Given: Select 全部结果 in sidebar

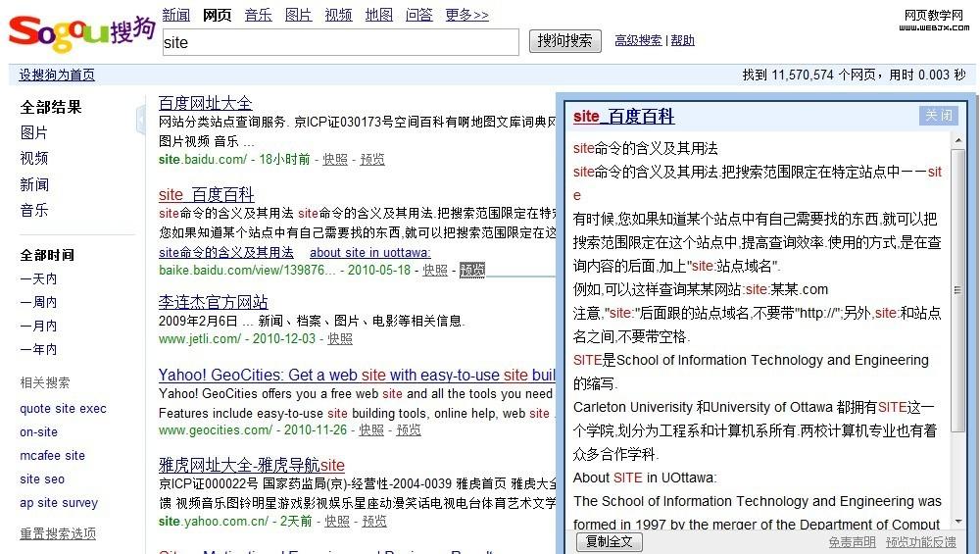Looking at the screenshot, I should [51, 107].
